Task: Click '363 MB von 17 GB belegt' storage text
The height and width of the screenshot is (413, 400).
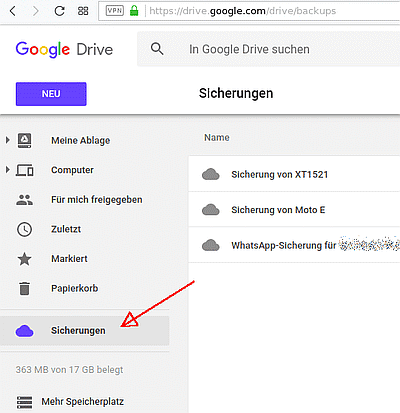Action: tap(69, 370)
